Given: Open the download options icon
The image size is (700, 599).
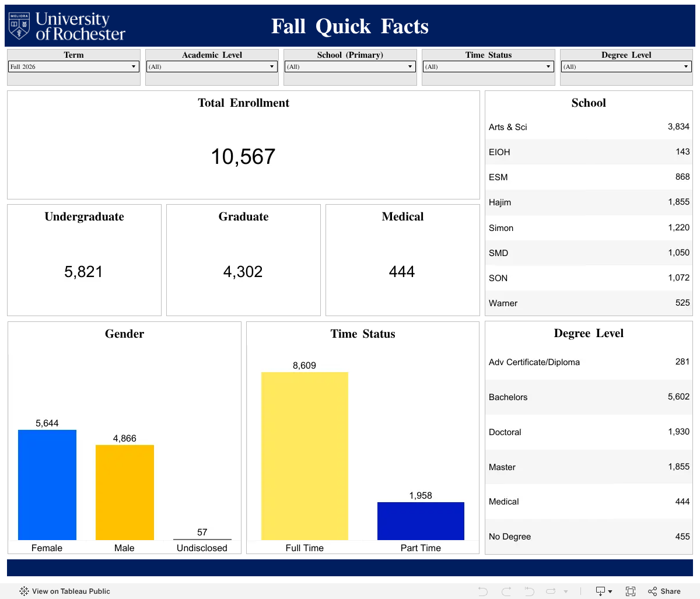Looking at the screenshot, I should tap(603, 591).
